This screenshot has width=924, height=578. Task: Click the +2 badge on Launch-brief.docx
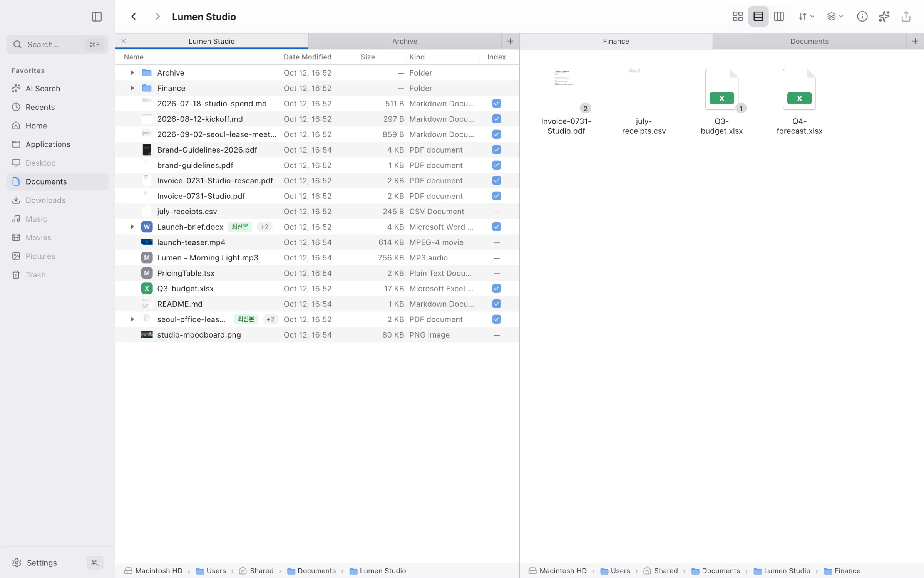click(x=264, y=227)
